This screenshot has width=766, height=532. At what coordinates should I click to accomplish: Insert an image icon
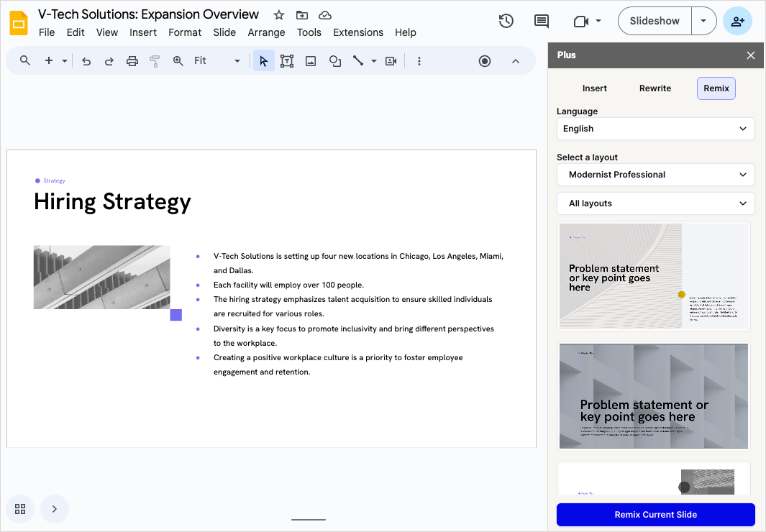click(x=311, y=61)
